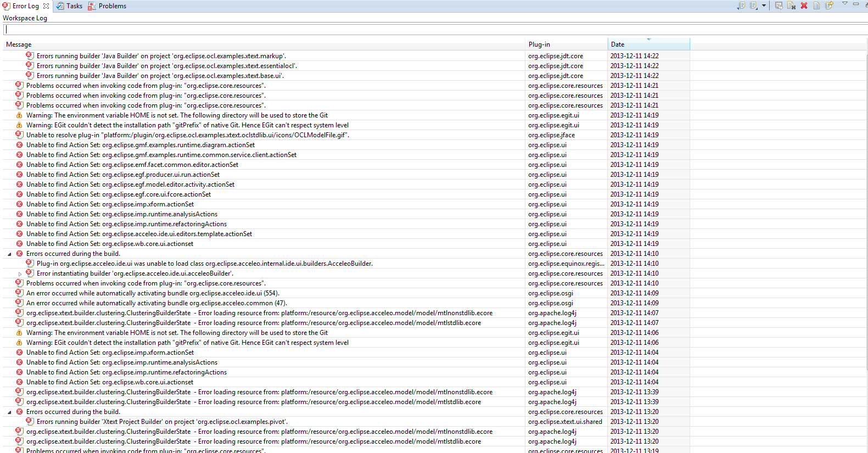Select 'Errors running builder Xtext Project Builder' entry
This screenshot has width=868, height=453.
162,422
